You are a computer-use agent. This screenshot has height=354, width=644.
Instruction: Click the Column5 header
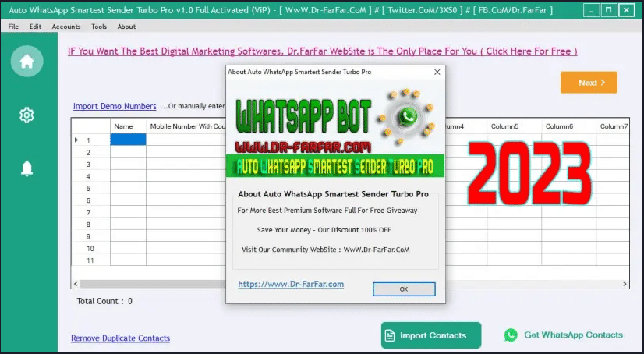(515, 126)
